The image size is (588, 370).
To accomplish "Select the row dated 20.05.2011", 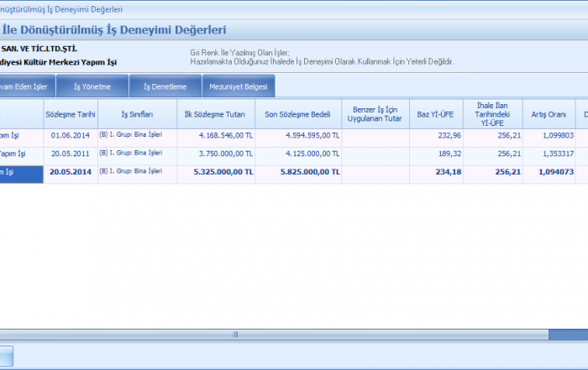I will pyautogui.click(x=71, y=154).
